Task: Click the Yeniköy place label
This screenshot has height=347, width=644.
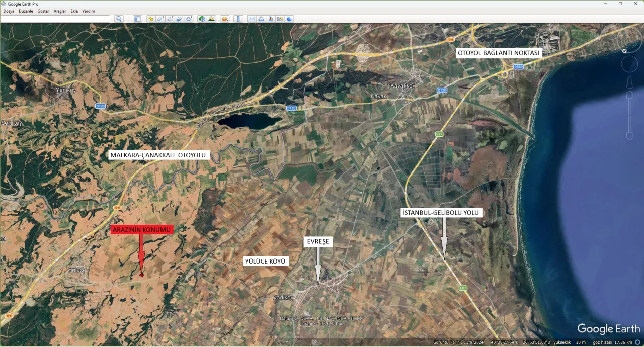Action: pos(65,91)
